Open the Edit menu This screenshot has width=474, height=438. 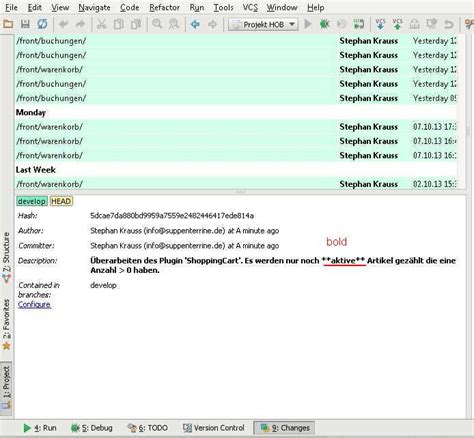coord(34,7)
